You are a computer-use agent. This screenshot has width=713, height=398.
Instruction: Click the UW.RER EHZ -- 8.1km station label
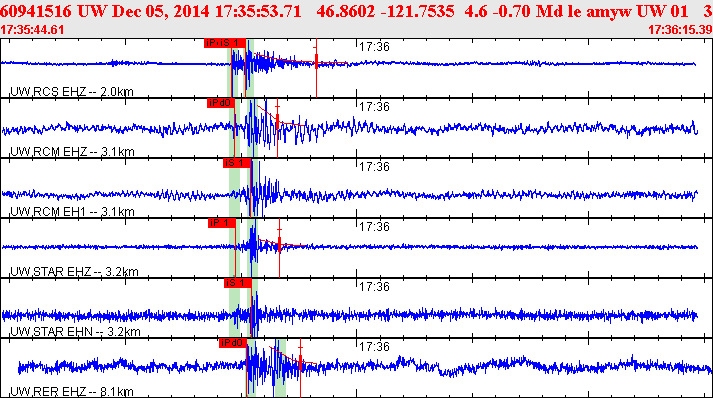tap(72, 391)
